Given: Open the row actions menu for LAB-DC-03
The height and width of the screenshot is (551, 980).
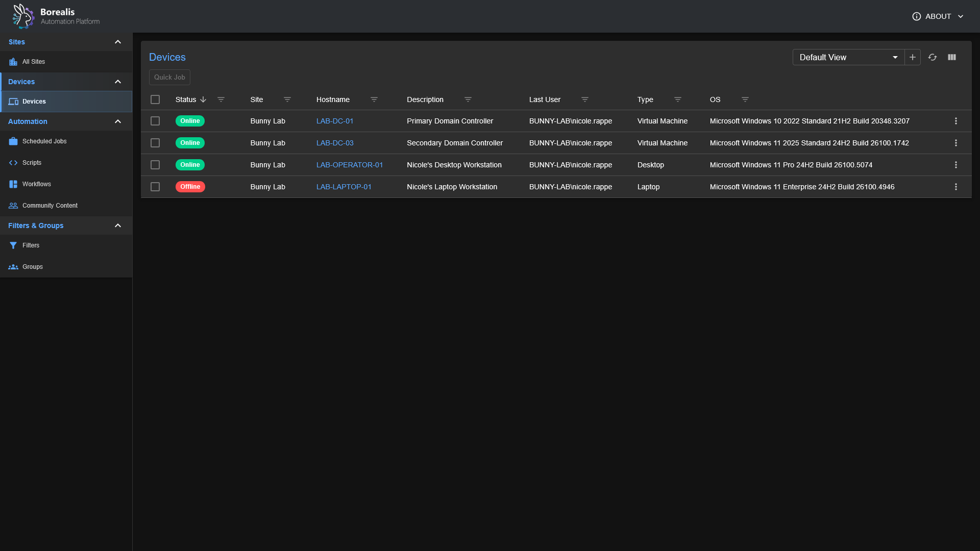Looking at the screenshot, I should click(x=957, y=143).
